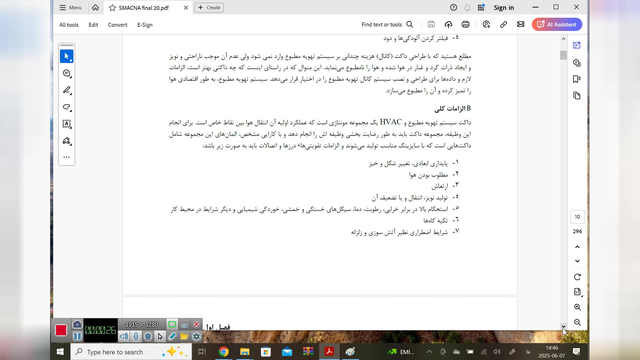Click the vertical scrollbar thumb
This screenshot has height=360, width=640.
pos(563,55)
